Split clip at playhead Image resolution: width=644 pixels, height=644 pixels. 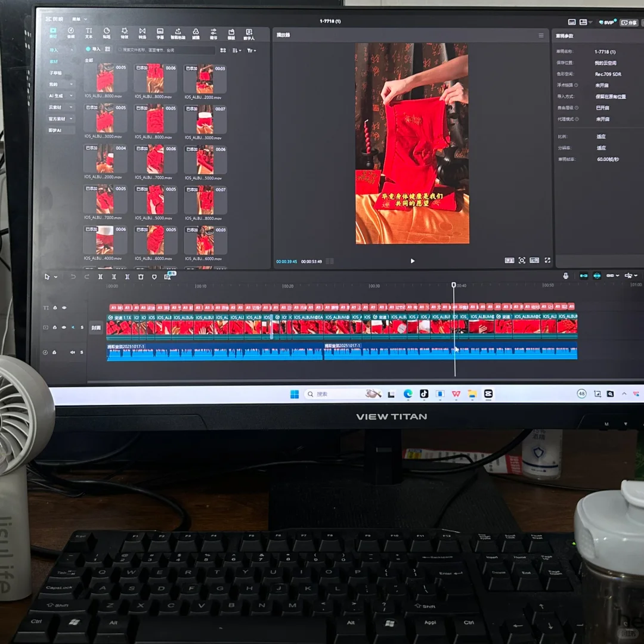pos(100,277)
